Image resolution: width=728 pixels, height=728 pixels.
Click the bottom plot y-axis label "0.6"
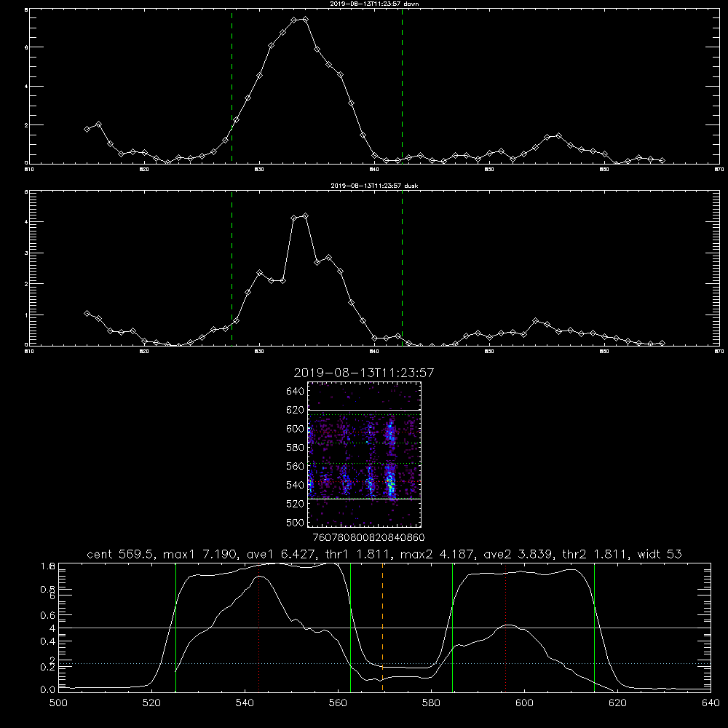[48, 614]
